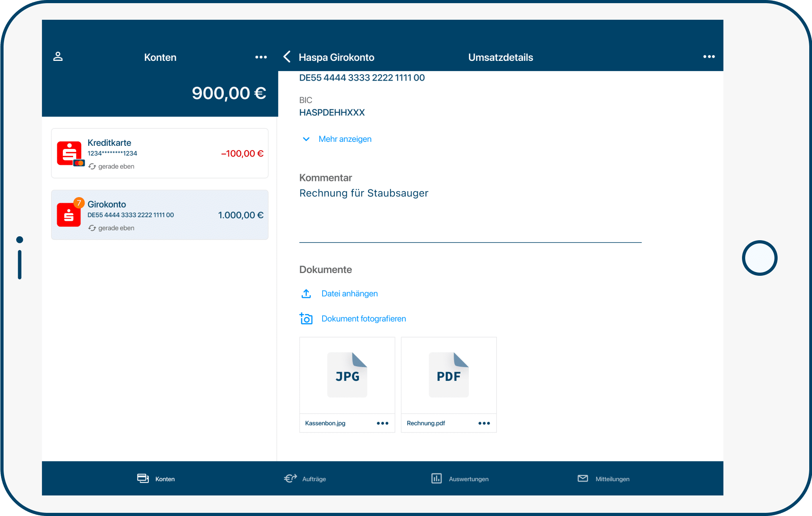Click the Rechnung.pdf file name
The height and width of the screenshot is (516, 812).
(x=426, y=423)
